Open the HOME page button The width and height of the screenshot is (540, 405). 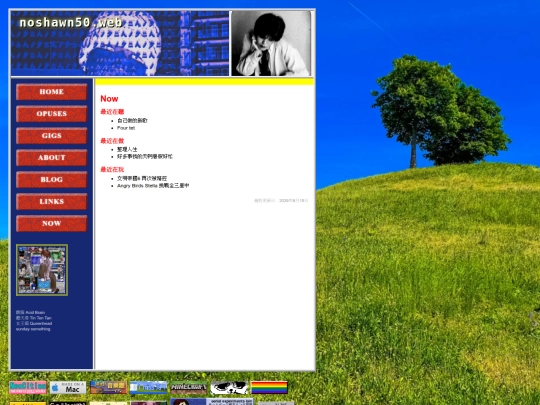tap(52, 92)
